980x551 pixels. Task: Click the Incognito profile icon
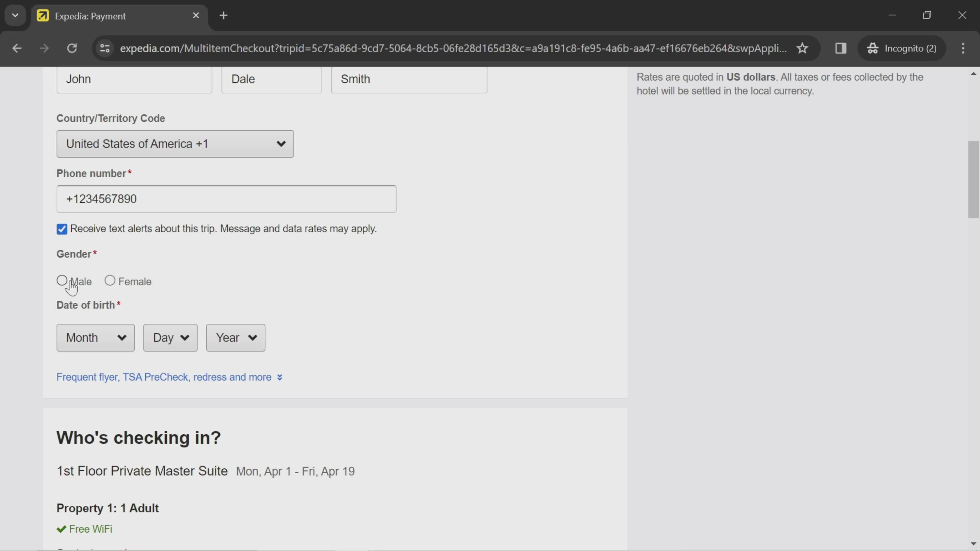pyautogui.click(x=872, y=48)
